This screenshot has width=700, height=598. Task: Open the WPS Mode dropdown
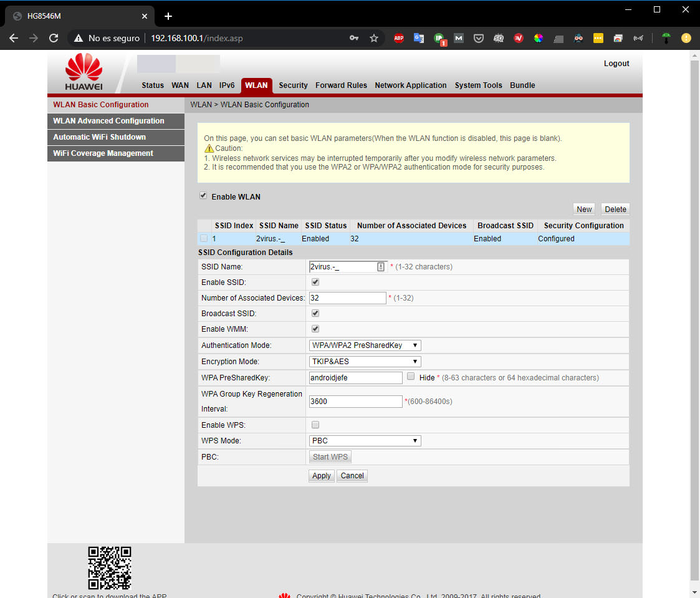[365, 441]
